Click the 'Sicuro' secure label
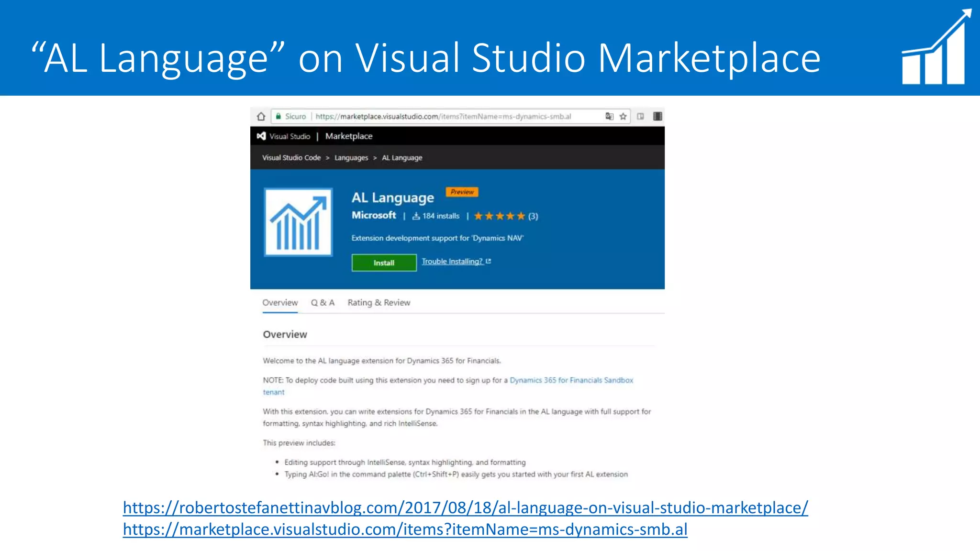980x551 pixels. (x=295, y=116)
